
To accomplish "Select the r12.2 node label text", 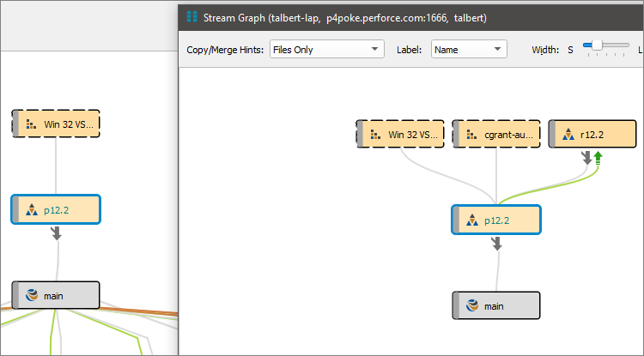I will (592, 134).
